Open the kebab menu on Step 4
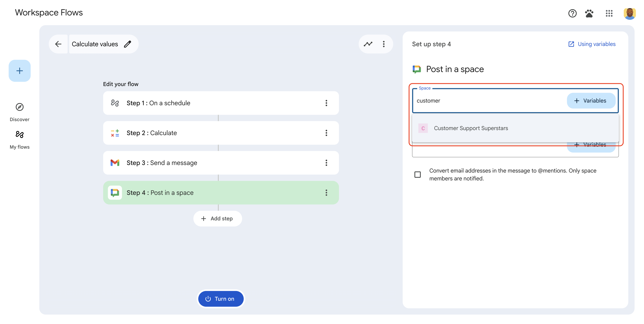This screenshot has height=324, width=644. point(326,193)
